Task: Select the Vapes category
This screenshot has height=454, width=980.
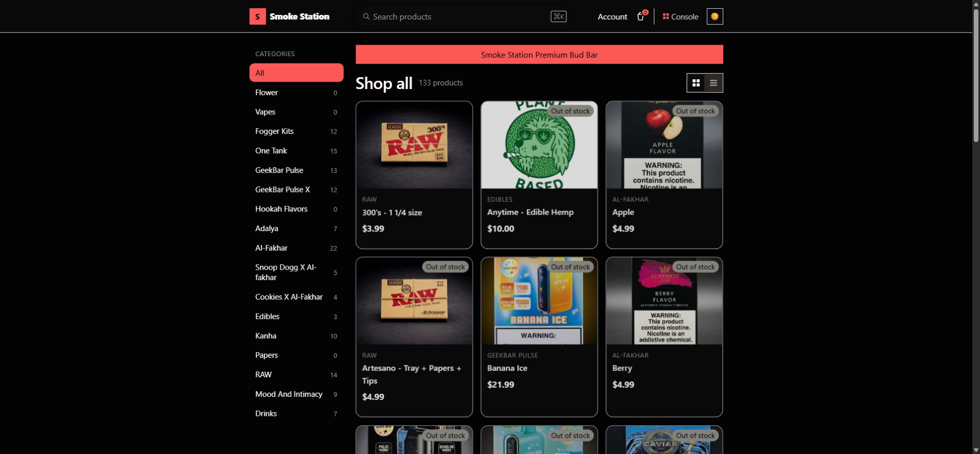Action: point(296,112)
